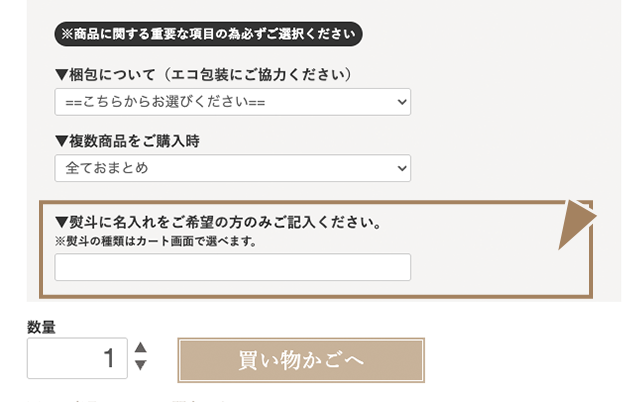The height and width of the screenshot is (402, 643).
Task: Click the brown triangle arrow on the noshi box
Action: coord(576,224)
